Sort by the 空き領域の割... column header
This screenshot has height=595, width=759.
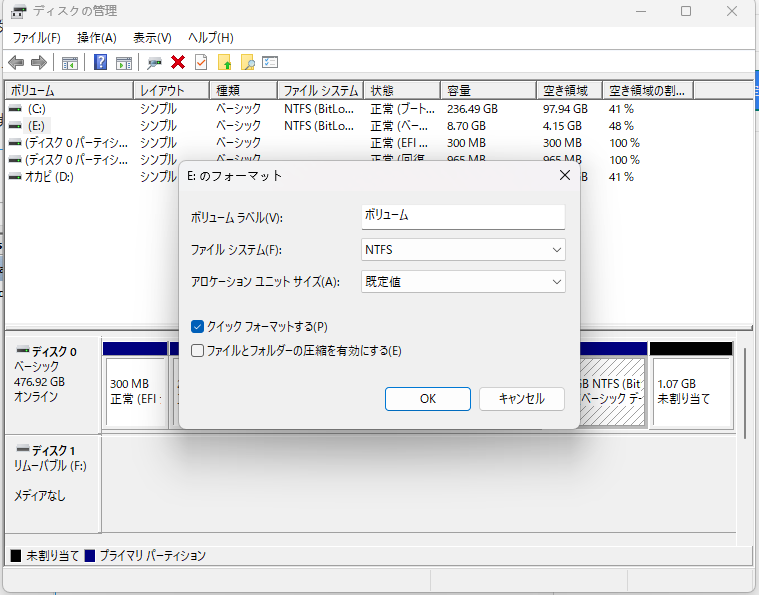(648, 91)
